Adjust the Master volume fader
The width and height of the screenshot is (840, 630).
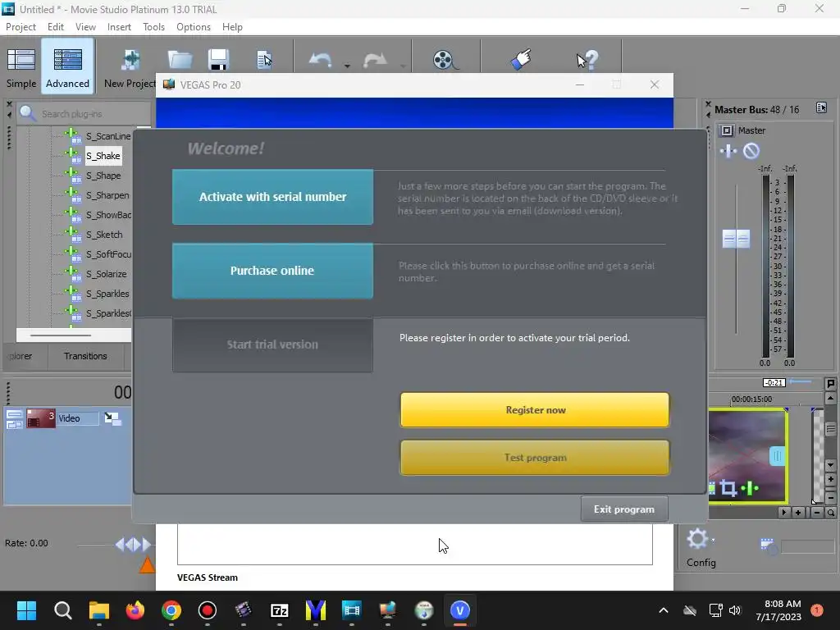tap(736, 239)
